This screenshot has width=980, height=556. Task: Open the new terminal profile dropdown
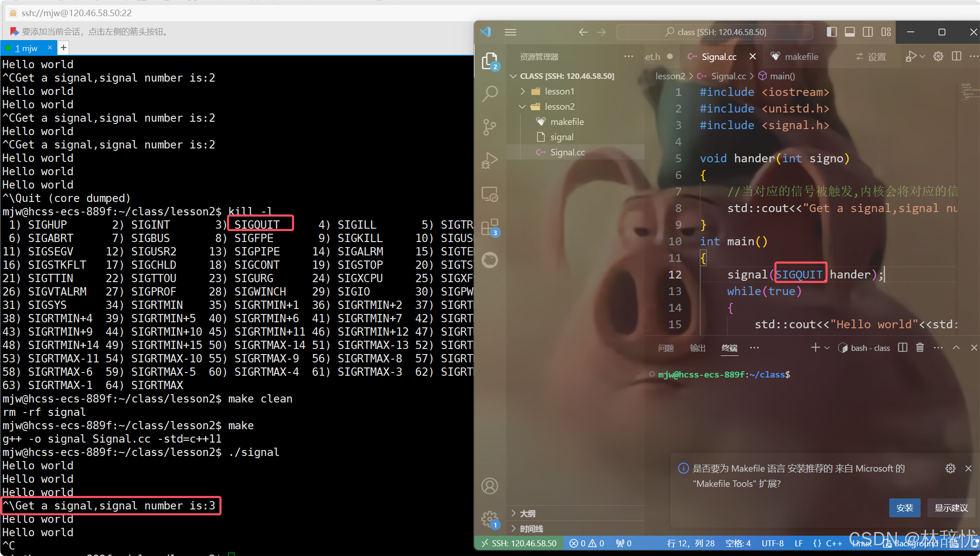[827, 348]
